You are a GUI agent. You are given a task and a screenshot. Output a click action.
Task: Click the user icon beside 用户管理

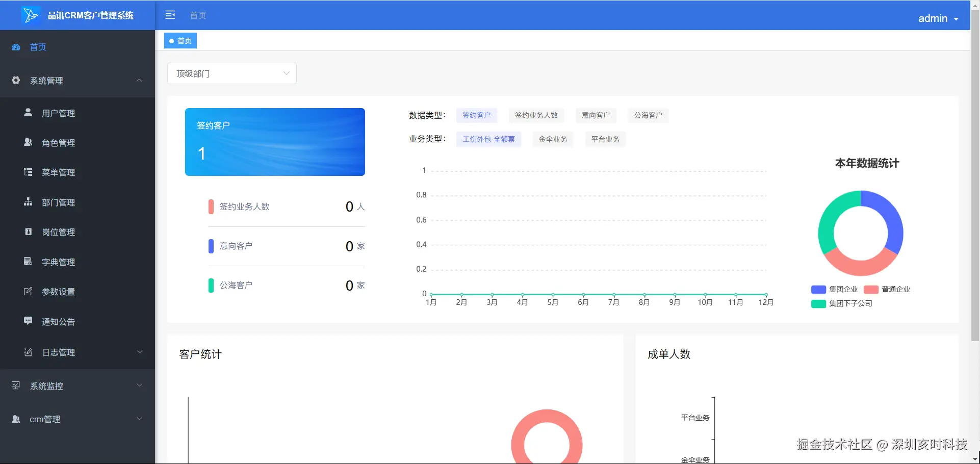pyautogui.click(x=28, y=113)
